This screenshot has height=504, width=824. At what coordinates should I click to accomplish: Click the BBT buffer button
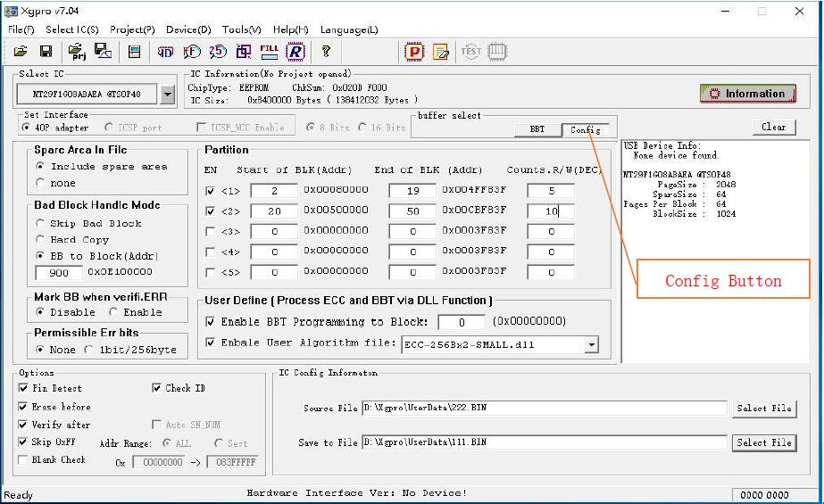click(537, 129)
